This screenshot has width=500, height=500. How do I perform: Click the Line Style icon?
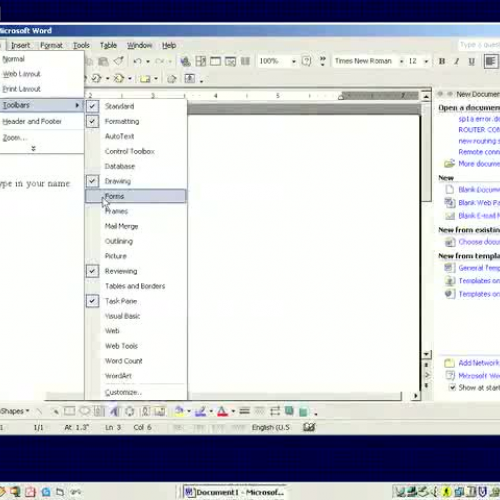tap(245, 411)
